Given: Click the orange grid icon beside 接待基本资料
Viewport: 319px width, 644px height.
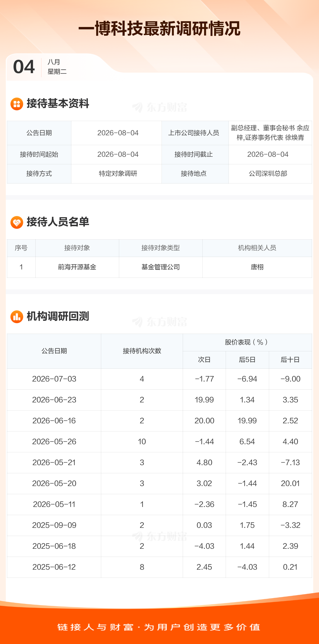Looking at the screenshot, I should click(17, 104).
